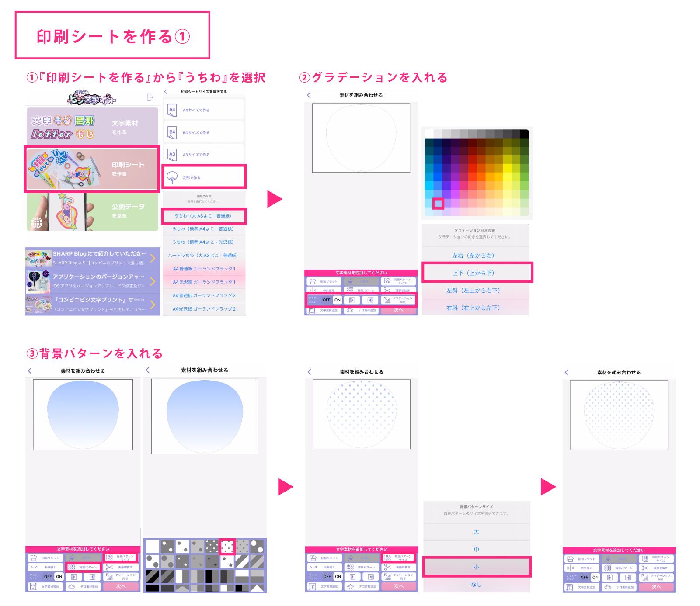Select the A4 paper size icon
Screen dimensions: 700x606
click(172, 110)
